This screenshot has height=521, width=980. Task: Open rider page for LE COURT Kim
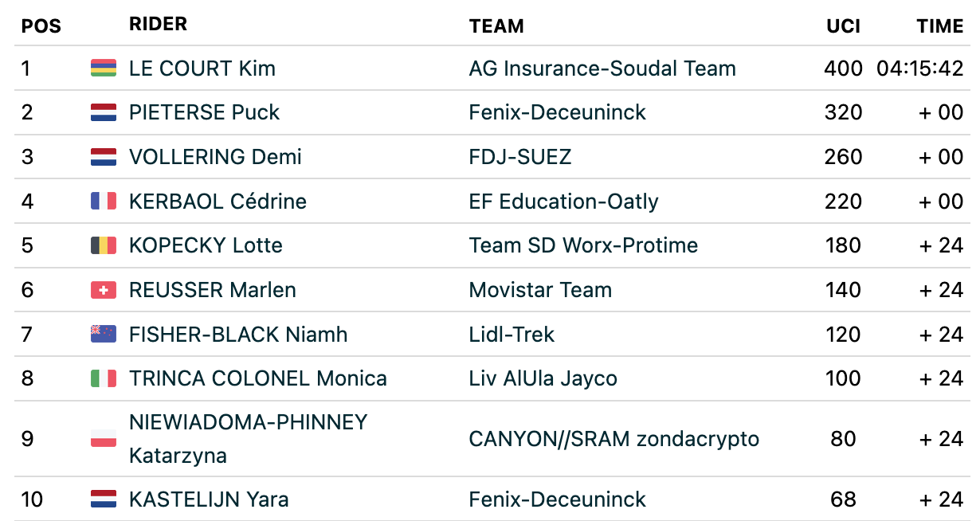click(x=202, y=69)
